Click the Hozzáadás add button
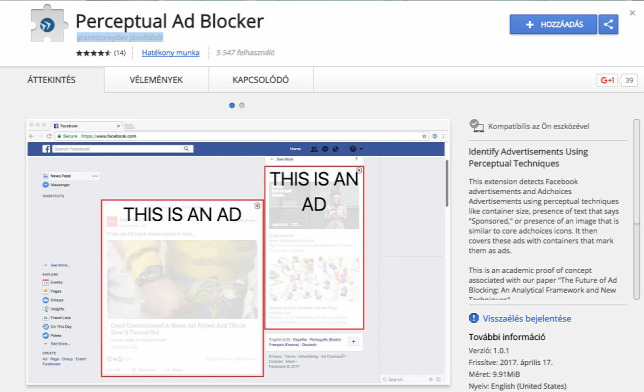 coord(553,24)
